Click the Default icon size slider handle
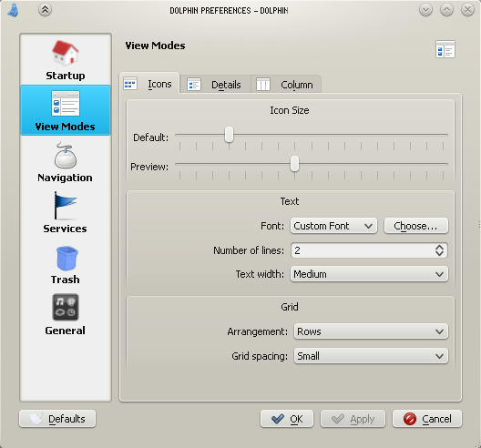Screen dimensions: 481x448 click(x=229, y=135)
